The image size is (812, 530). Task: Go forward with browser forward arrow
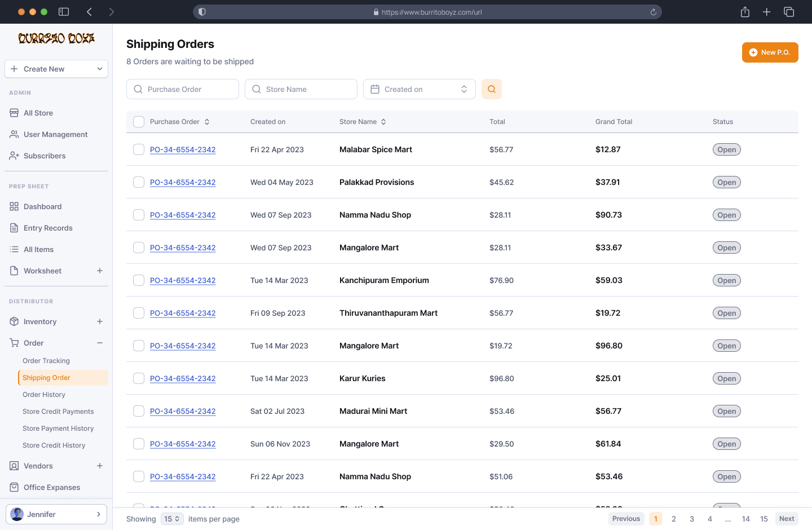pyautogui.click(x=111, y=12)
